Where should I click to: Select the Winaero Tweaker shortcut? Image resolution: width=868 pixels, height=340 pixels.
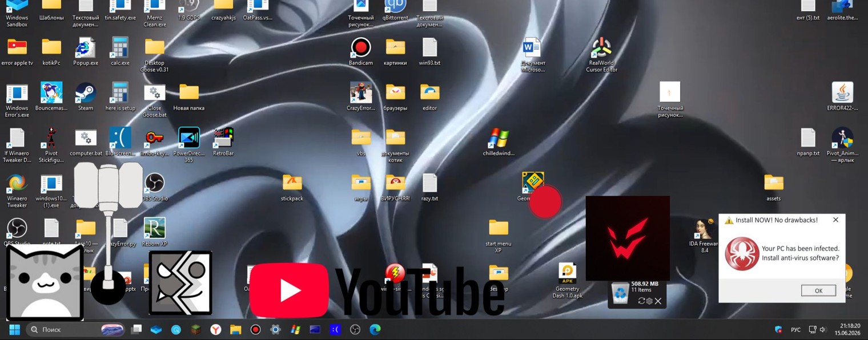pyautogui.click(x=17, y=190)
